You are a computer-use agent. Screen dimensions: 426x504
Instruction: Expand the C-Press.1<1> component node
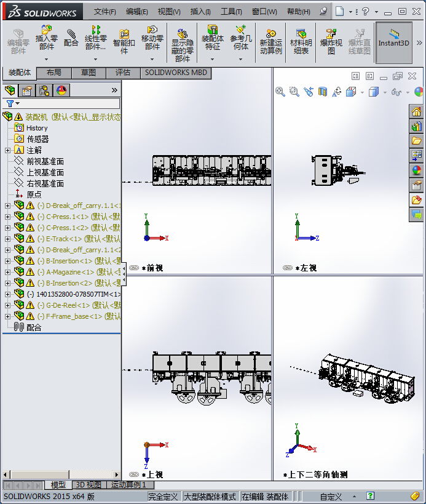(x=8, y=217)
